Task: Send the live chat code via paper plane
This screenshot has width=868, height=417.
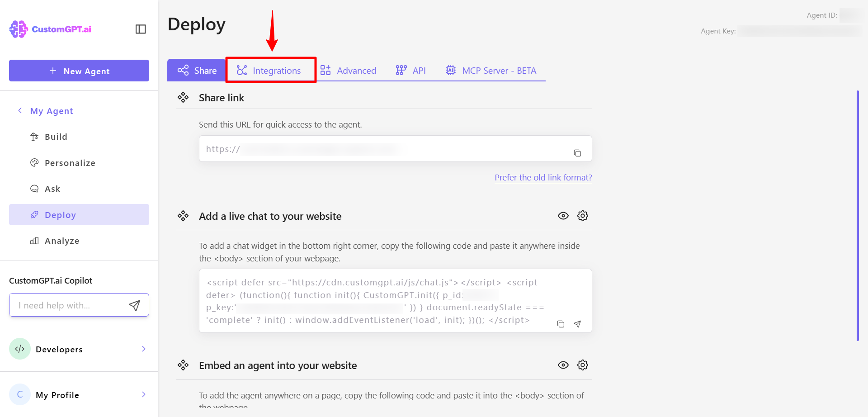Action: pos(577,324)
